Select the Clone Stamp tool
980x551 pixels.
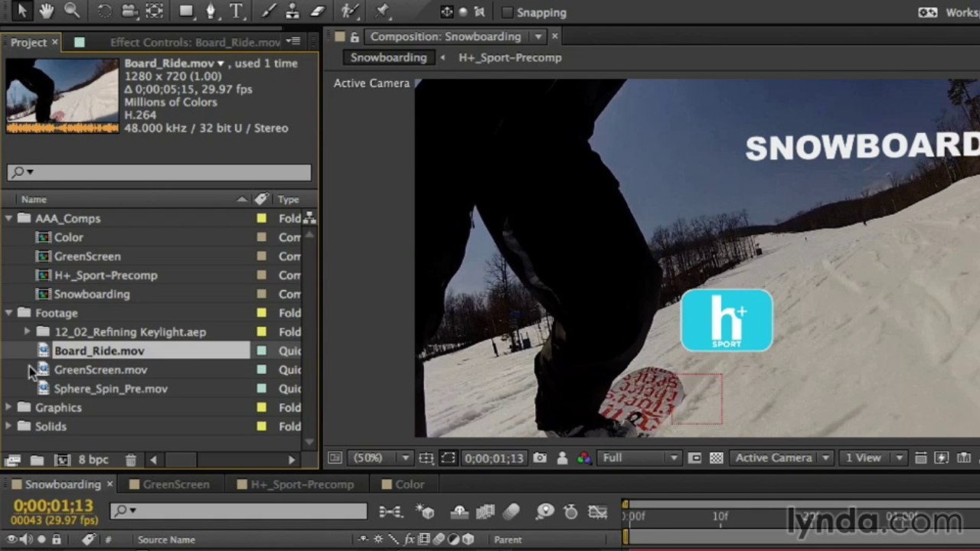point(292,11)
